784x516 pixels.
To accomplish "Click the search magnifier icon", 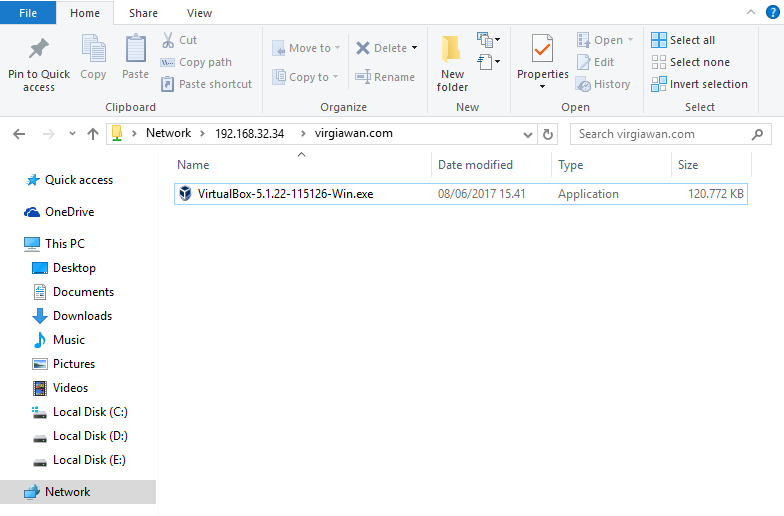I will 758,134.
